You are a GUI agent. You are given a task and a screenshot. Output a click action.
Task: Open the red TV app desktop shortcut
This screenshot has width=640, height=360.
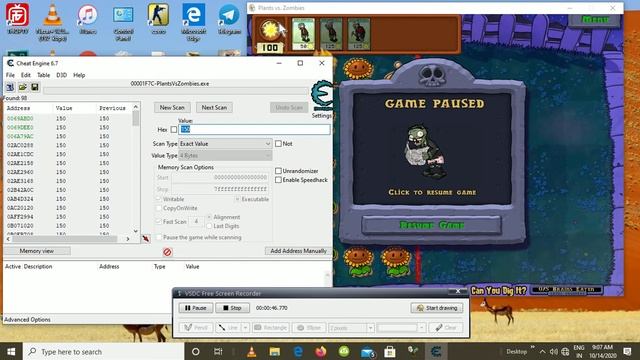pyautogui.click(x=17, y=19)
